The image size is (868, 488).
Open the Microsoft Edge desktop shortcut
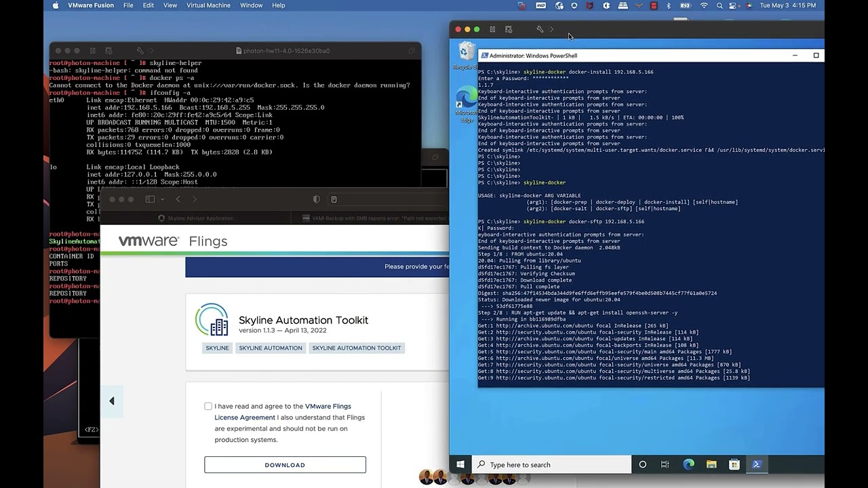pos(467,105)
